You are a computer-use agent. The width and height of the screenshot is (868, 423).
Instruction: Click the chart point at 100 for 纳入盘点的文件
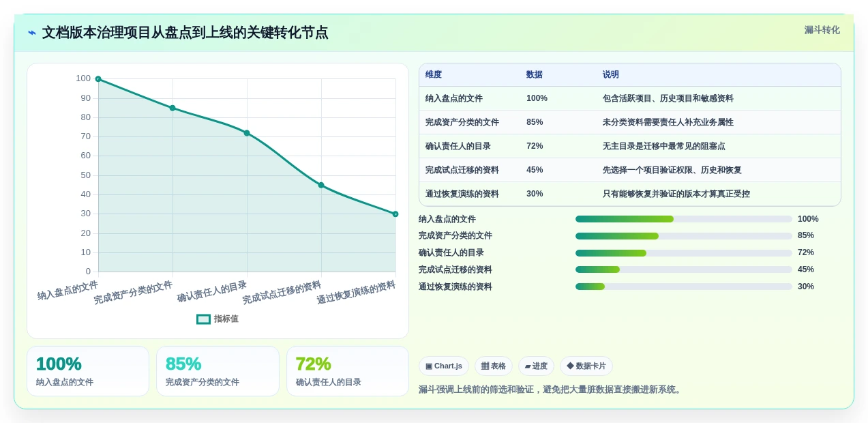pyautogui.click(x=98, y=79)
